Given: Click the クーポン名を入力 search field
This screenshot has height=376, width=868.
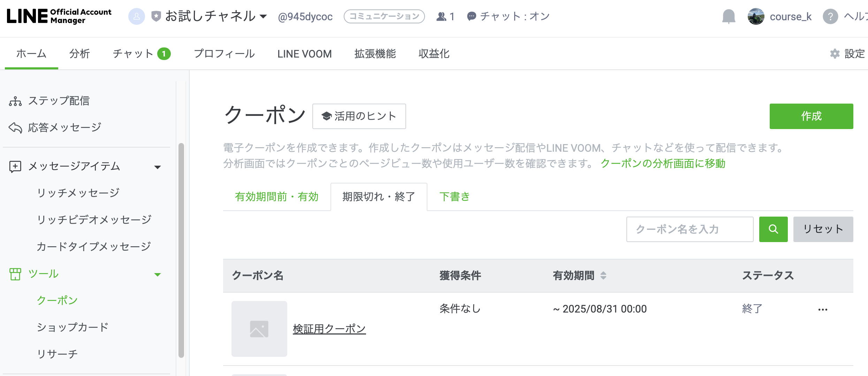Looking at the screenshot, I should pyautogui.click(x=690, y=229).
